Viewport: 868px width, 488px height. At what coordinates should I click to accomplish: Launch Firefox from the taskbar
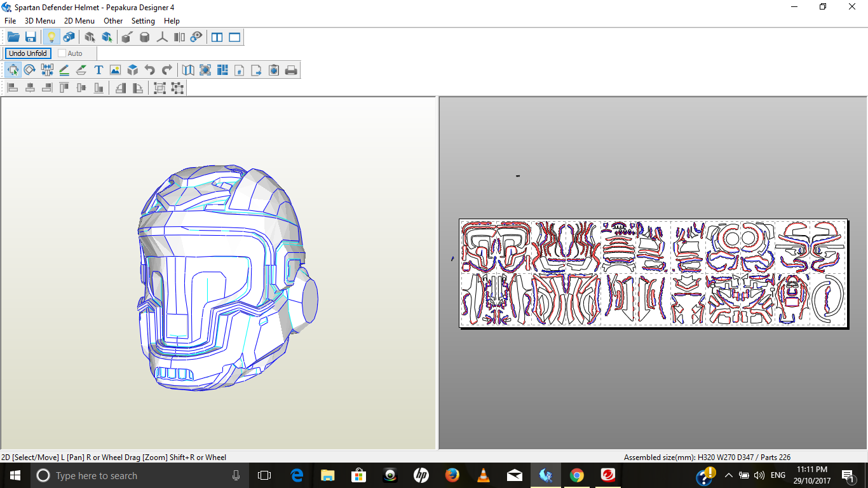(452, 475)
